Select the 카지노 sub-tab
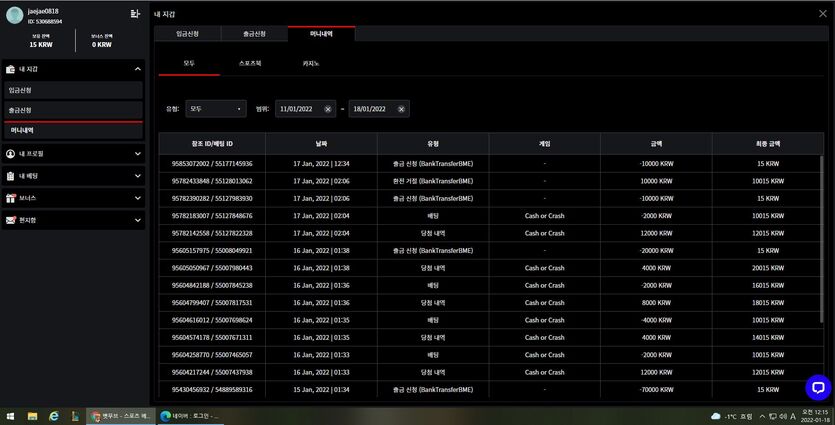The width and height of the screenshot is (835, 425). point(310,63)
